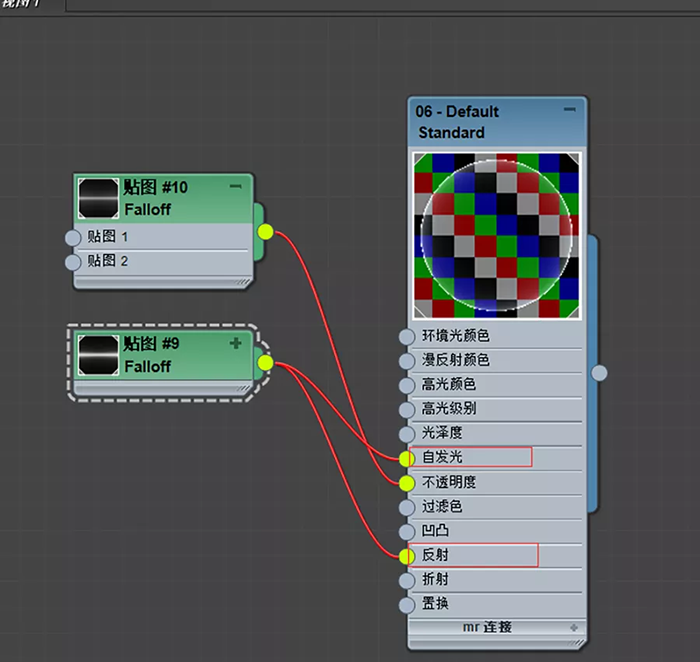700x662 pixels.
Task: Click the 高光颜色 input socket
Action: [x=407, y=386]
